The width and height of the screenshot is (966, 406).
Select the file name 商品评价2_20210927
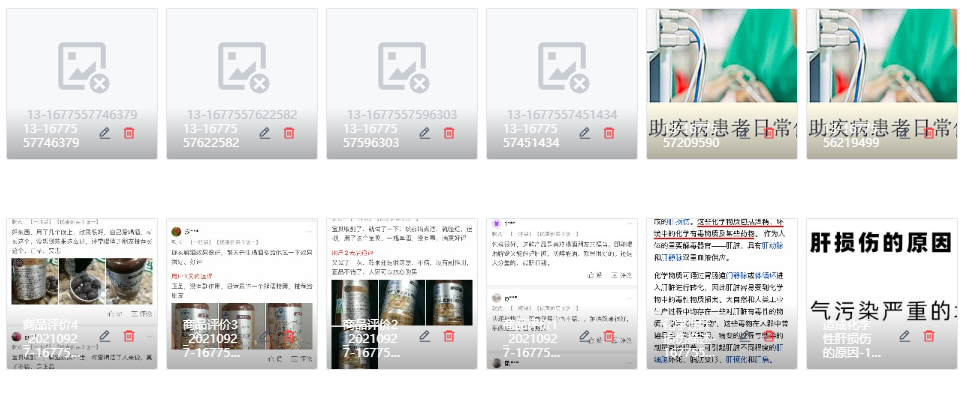click(x=371, y=339)
